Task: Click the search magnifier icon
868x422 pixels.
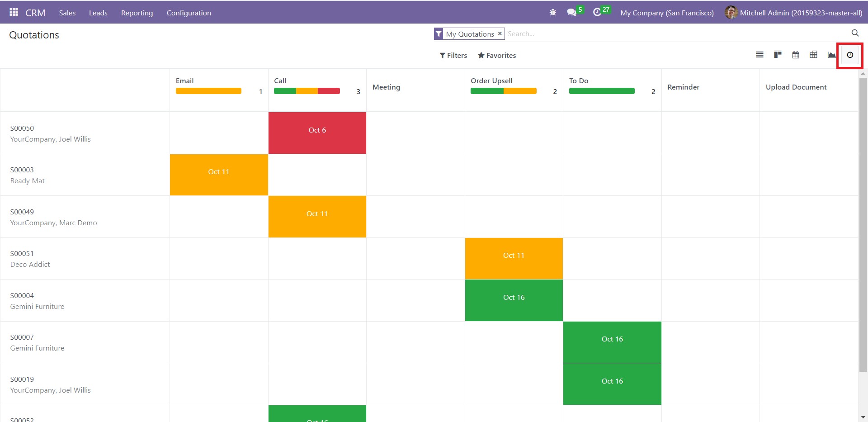Action: click(x=855, y=33)
